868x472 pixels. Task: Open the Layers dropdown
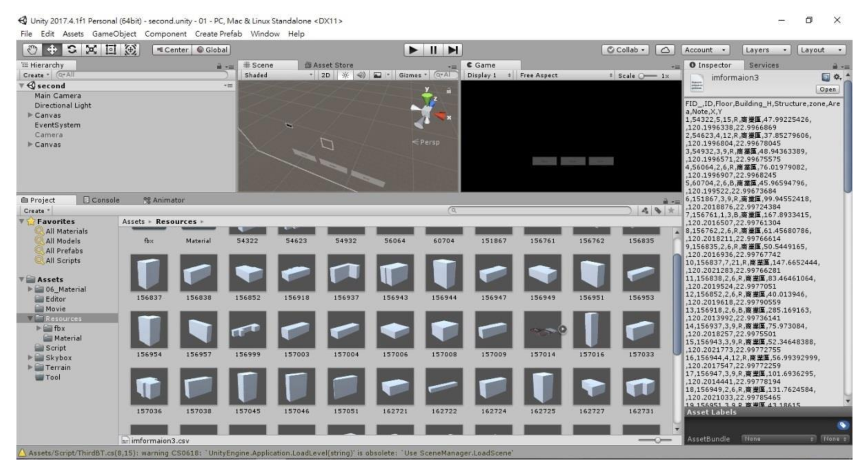pos(766,50)
